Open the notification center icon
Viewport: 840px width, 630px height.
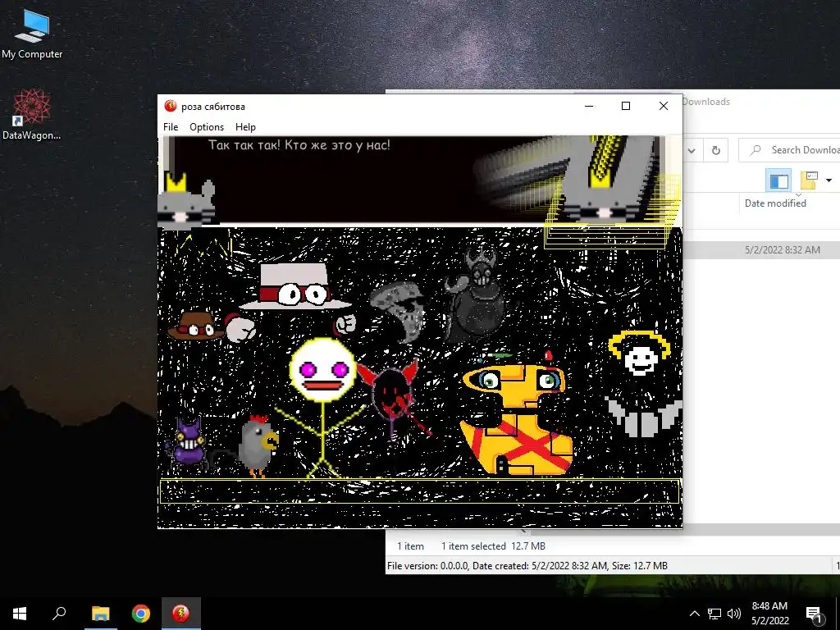click(x=814, y=614)
